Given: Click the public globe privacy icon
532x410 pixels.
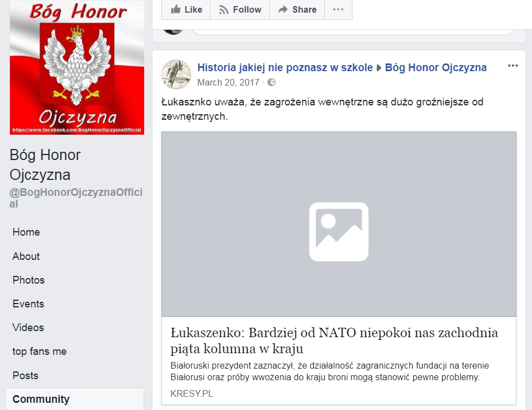Looking at the screenshot, I should pos(271,82).
